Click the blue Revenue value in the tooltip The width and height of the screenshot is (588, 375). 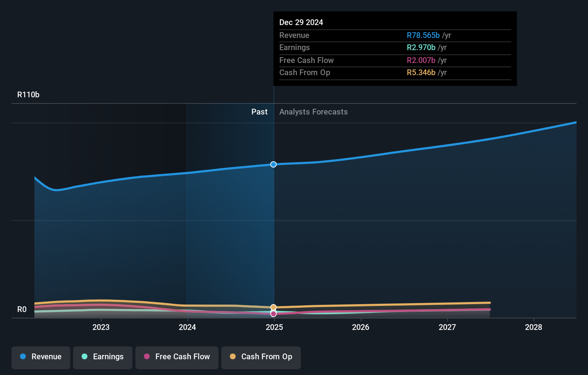tap(423, 35)
